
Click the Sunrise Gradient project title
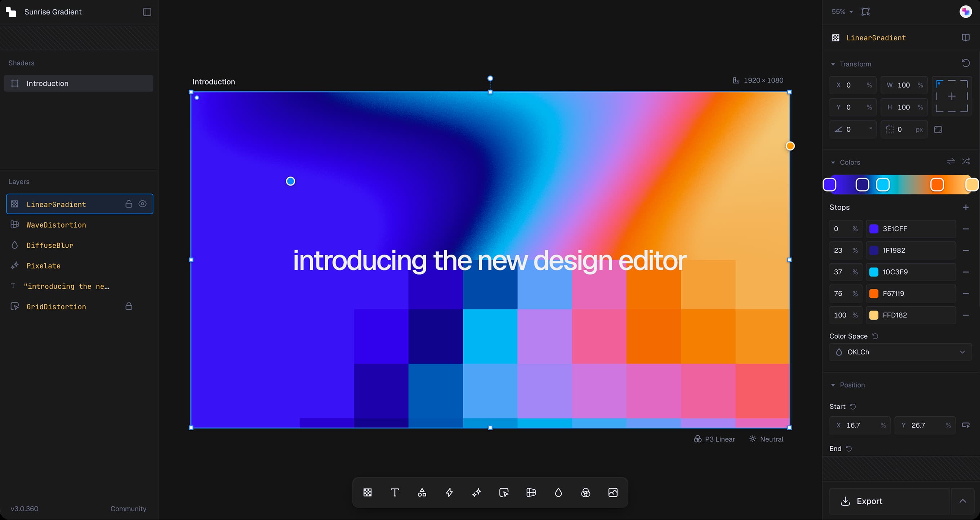click(53, 12)
